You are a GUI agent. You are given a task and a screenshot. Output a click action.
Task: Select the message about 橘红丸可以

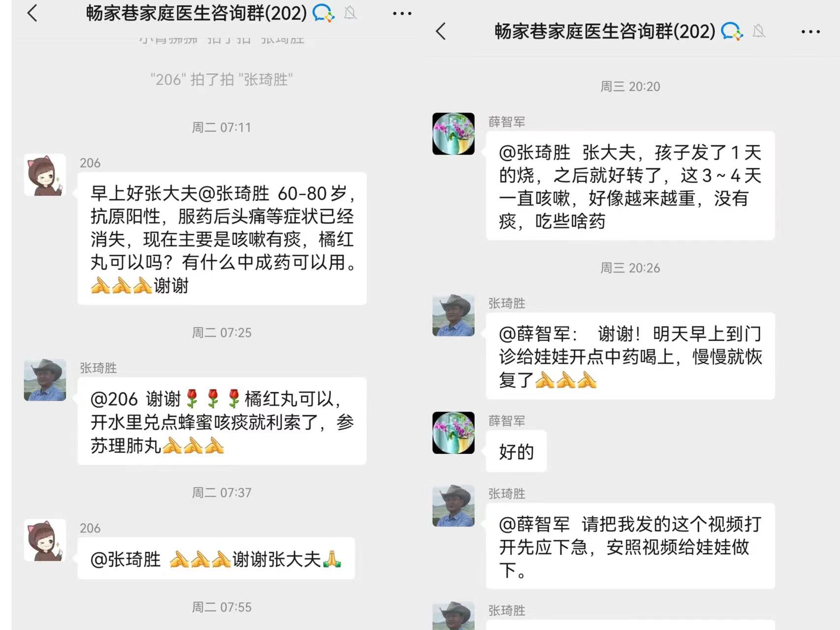[x=222, y=421]
